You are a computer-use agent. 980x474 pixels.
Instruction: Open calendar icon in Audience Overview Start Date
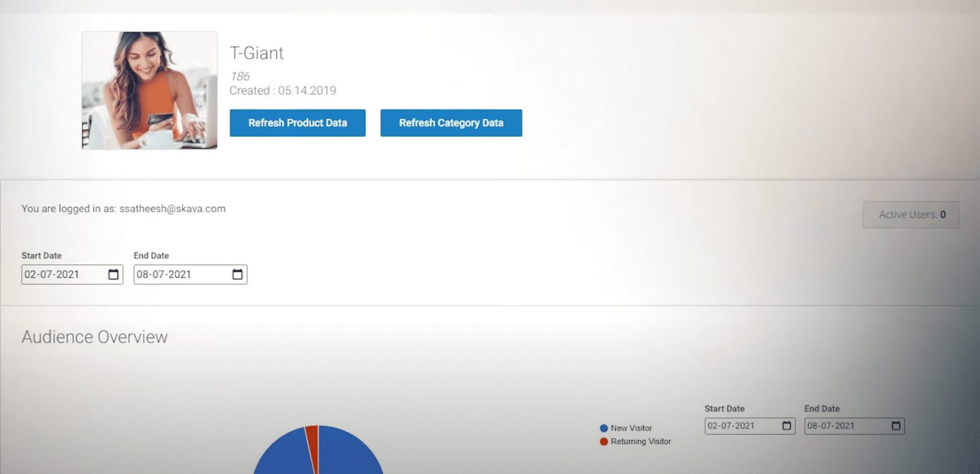(x=787, y=426)
